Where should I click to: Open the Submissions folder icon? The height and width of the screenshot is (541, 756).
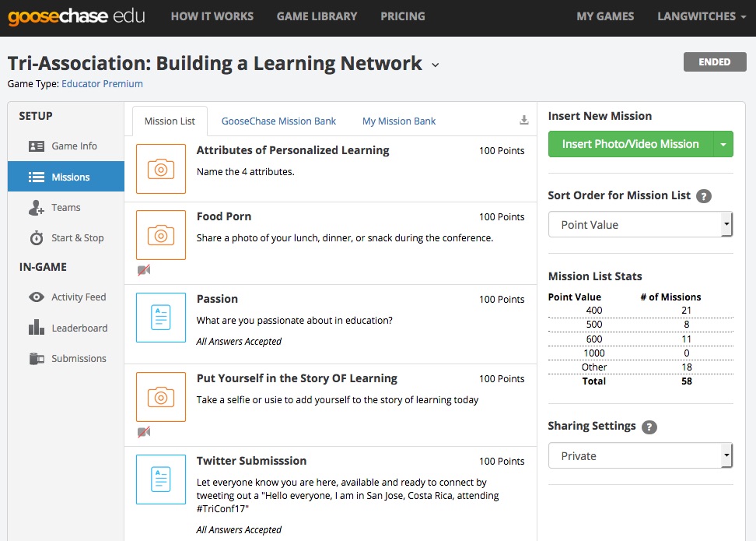click(37, 359)
